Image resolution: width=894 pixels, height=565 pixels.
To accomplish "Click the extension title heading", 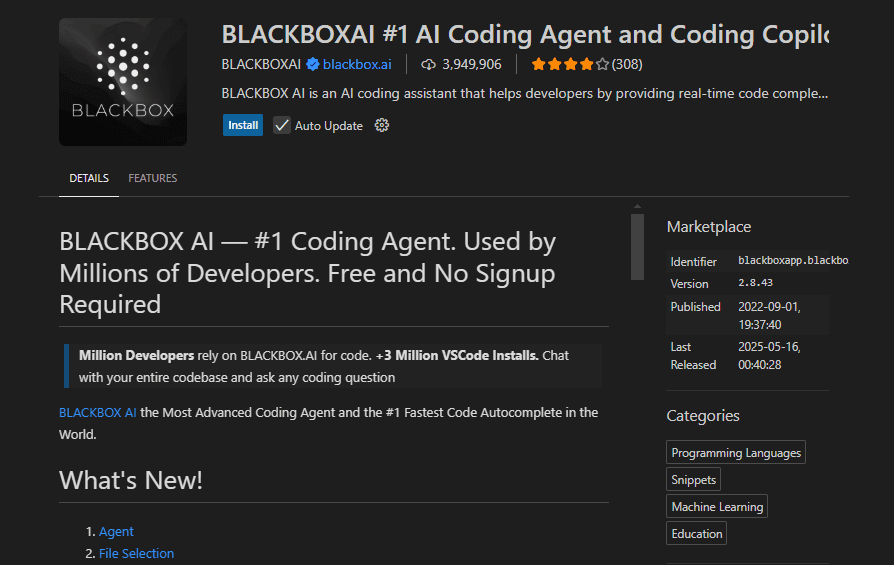I will coord(525,34).
